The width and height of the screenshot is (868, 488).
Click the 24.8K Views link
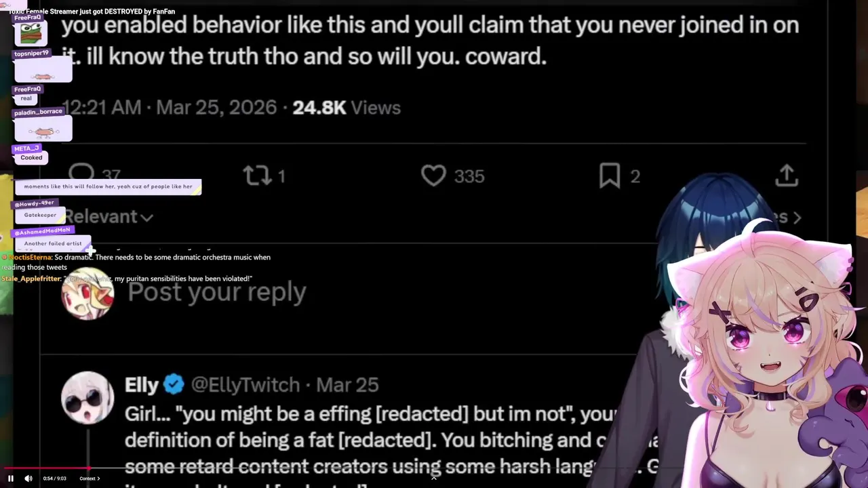coord(347,108)
